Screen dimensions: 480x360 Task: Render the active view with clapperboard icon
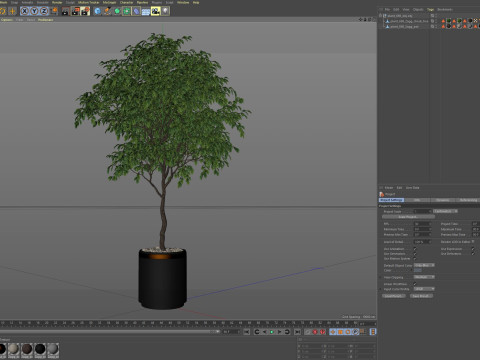(66, 11)
